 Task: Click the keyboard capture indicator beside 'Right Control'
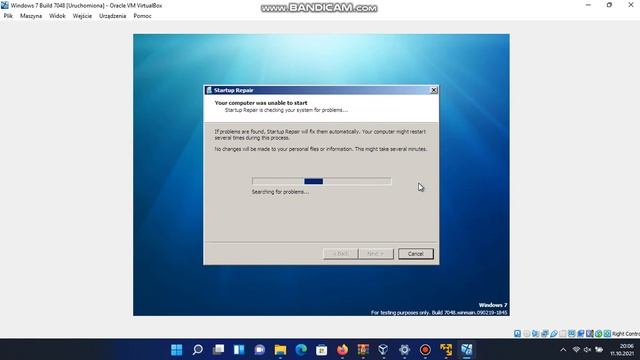[607, 333]
